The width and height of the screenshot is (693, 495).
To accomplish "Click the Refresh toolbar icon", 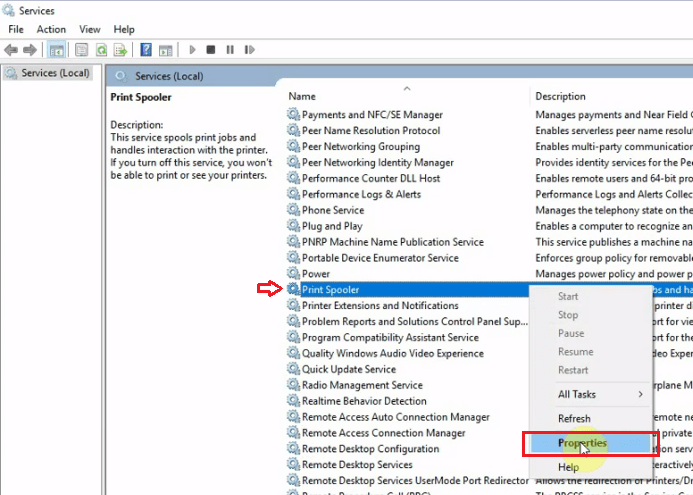I will click(102, 50).
